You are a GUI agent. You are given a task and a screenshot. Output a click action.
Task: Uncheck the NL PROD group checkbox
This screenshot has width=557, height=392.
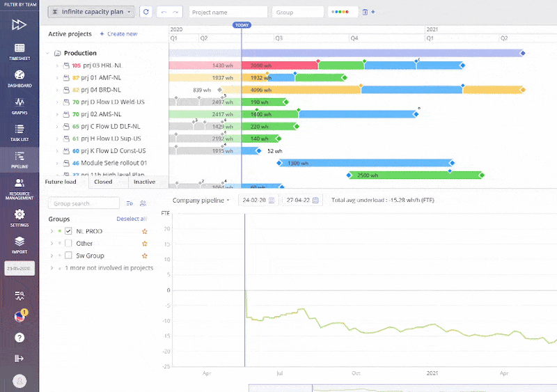pyautogui.click(x=69, y=230)
